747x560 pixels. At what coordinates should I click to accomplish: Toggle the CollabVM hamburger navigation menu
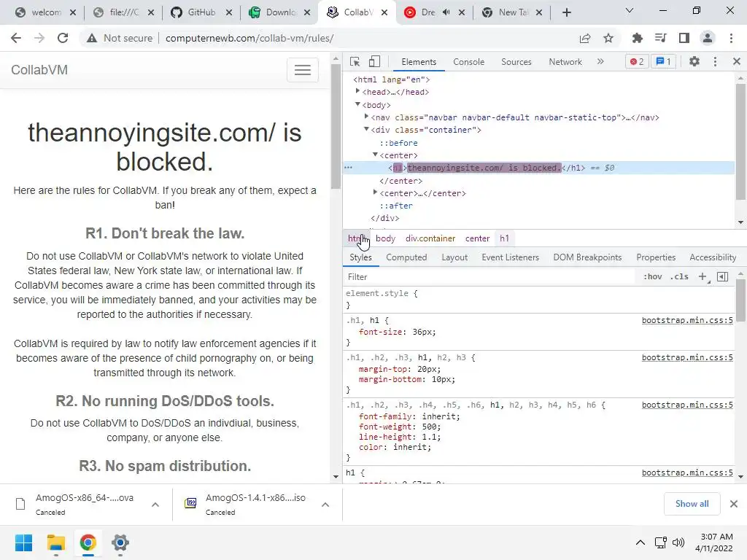pyautogui.click(x=303, y=70)
